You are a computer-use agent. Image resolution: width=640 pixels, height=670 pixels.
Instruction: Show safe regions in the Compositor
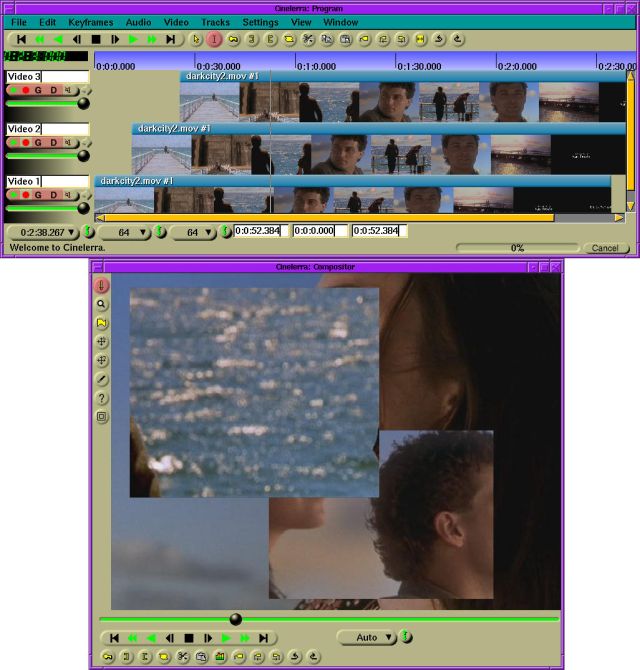click(x=102, y=417)
